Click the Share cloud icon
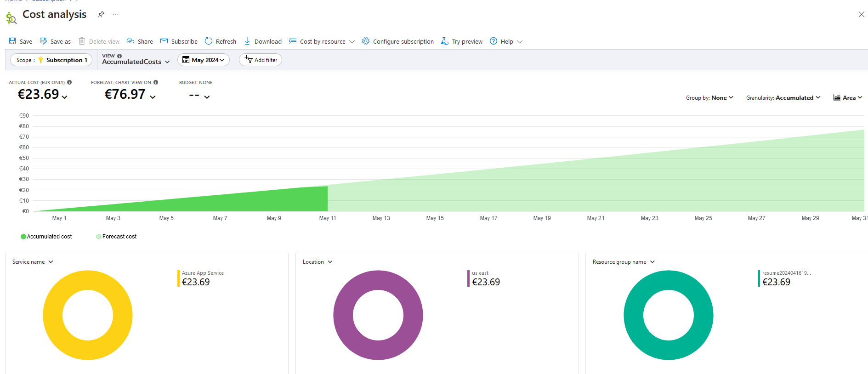The image size is (868, 374). [x=130, y=41]
